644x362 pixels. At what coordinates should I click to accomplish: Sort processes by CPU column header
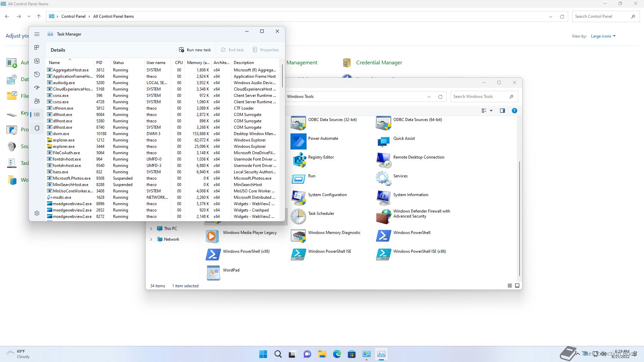point(178,63)
